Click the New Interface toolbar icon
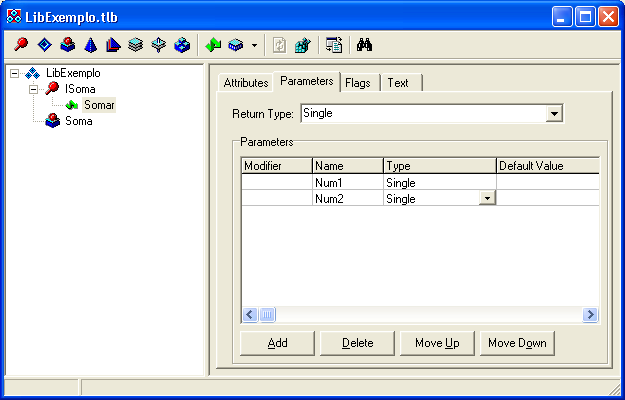The height and width of the screenshot is (400, 625). click(x=20, y=45)
